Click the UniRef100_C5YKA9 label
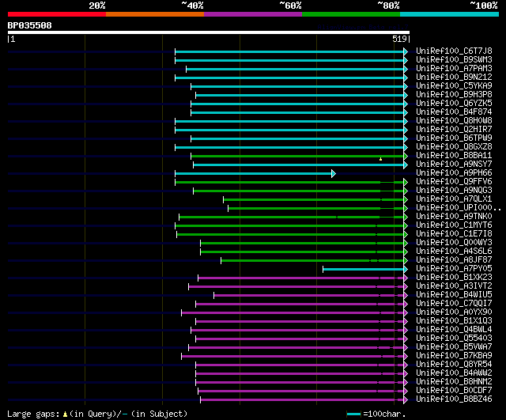Viewport: 506px width, 420px height. pyautogui.click(x=454, y=86)
